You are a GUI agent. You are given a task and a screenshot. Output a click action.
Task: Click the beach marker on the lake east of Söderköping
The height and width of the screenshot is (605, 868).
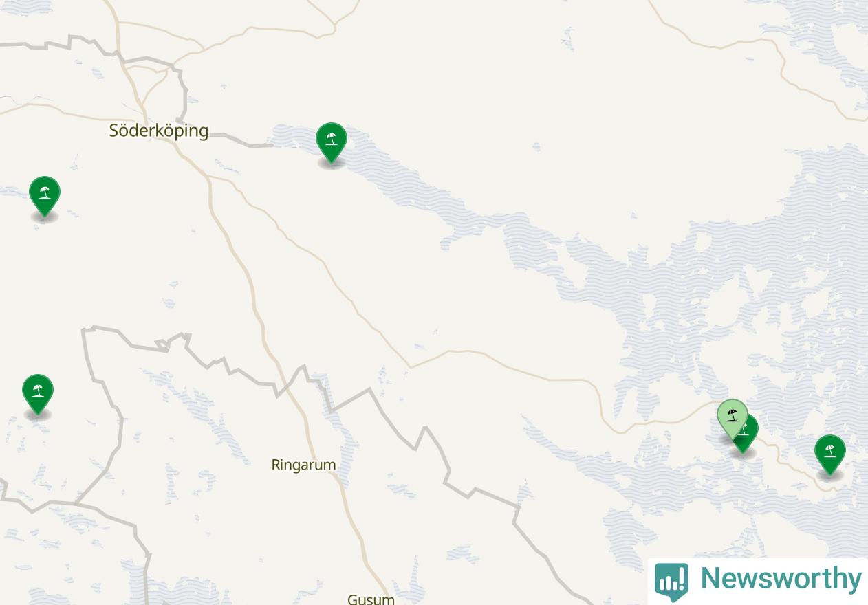331,142
